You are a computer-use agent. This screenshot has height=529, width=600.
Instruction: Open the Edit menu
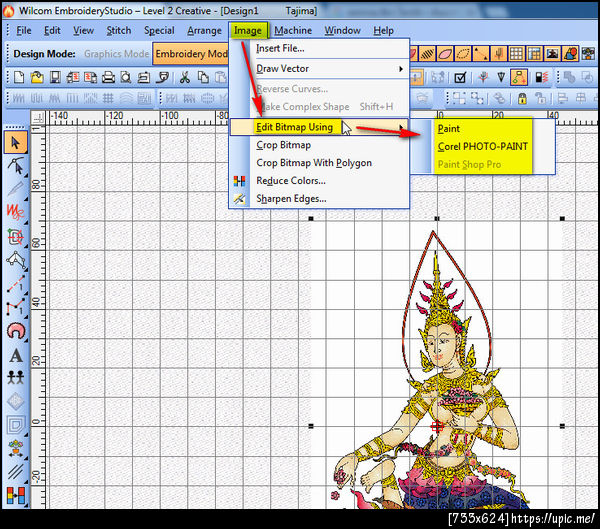(52, 30)
